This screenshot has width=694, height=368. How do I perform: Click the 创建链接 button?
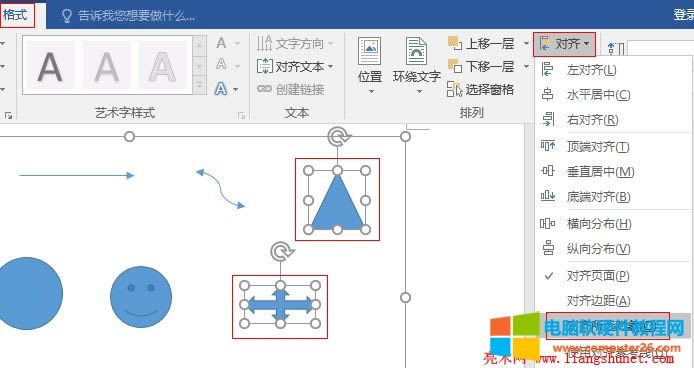tap(290, 89)
